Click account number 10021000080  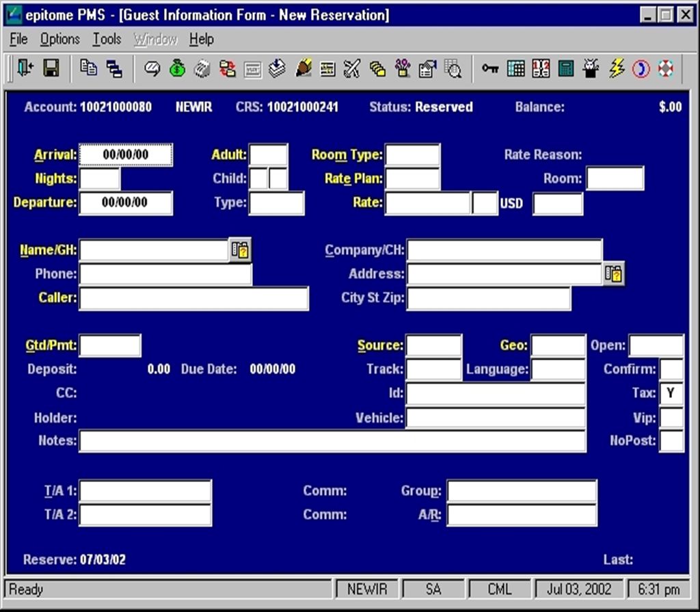[116, 107]
